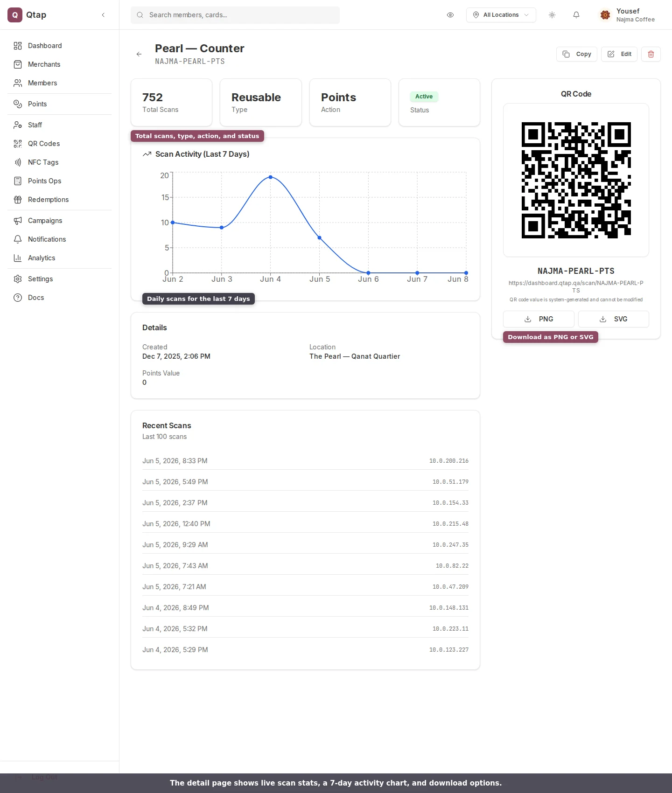Viewport: 672px width, 793px height.
Task: Click the Settings gear icon
Action: 18,279
